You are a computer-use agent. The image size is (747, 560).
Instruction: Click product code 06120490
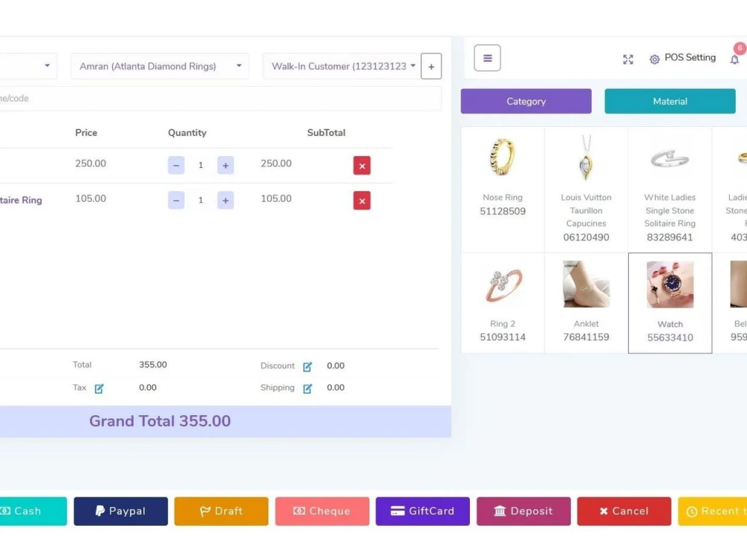coord(586,237)
